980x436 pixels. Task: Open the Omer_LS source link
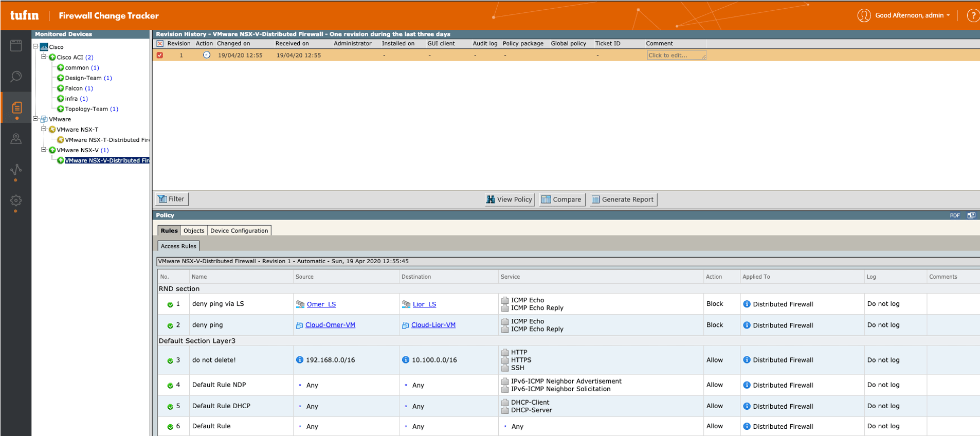point(321,304)
